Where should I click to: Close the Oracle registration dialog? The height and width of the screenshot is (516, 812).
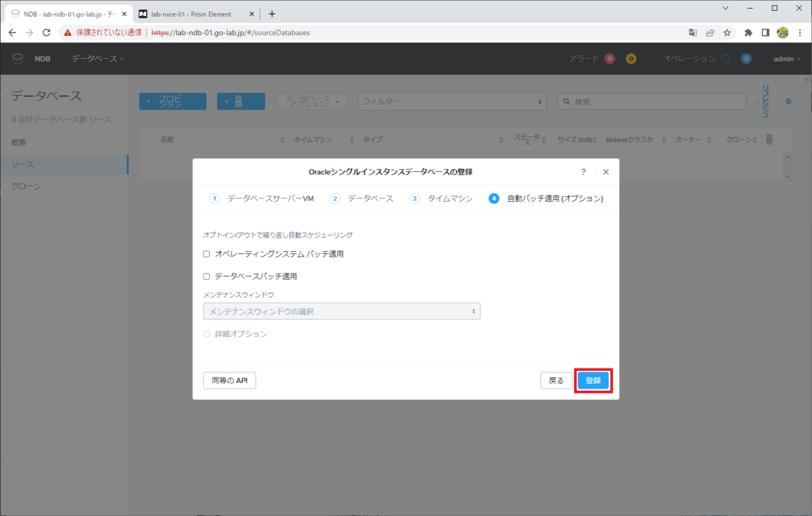(x=606, y=172)
